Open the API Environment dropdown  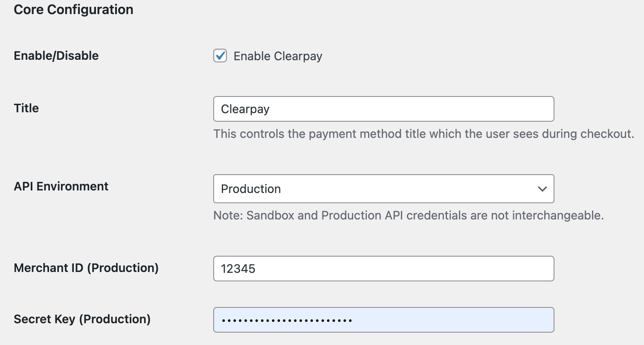[383, 189]
